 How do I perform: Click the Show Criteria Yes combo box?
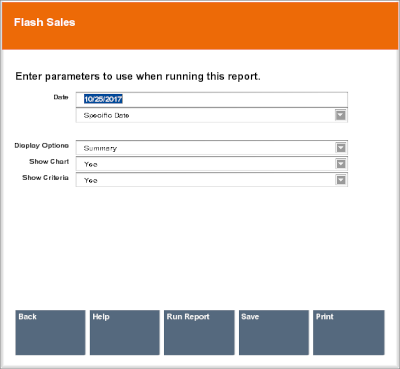pos(212,180)
